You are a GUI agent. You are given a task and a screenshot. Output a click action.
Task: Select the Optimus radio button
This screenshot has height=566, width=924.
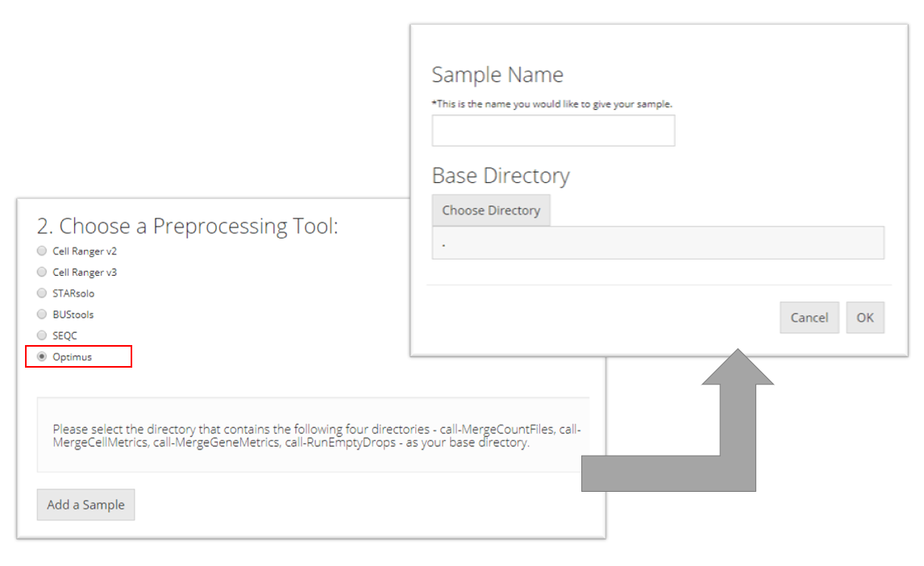(x=42, y=356)
